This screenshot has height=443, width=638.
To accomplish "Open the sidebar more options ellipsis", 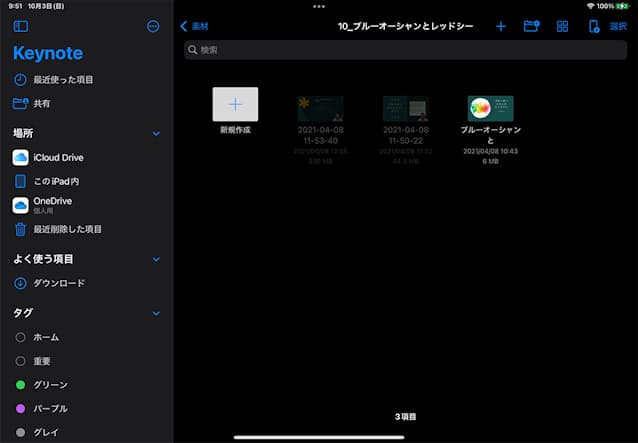I will pos(153,26).
